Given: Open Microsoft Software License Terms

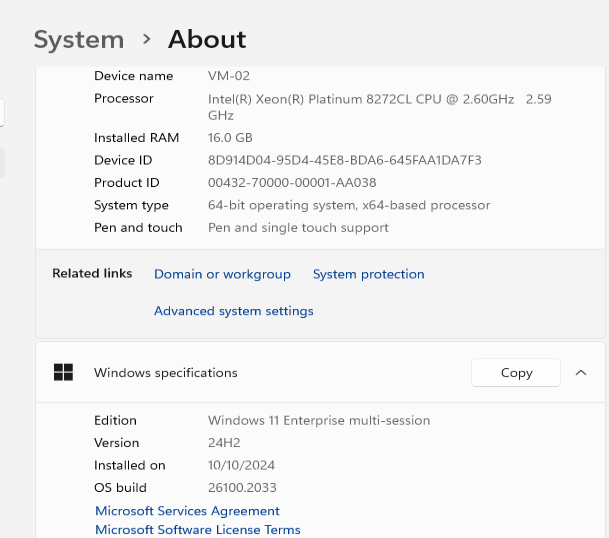Looking at the screenshot, I should coord(197,530).
